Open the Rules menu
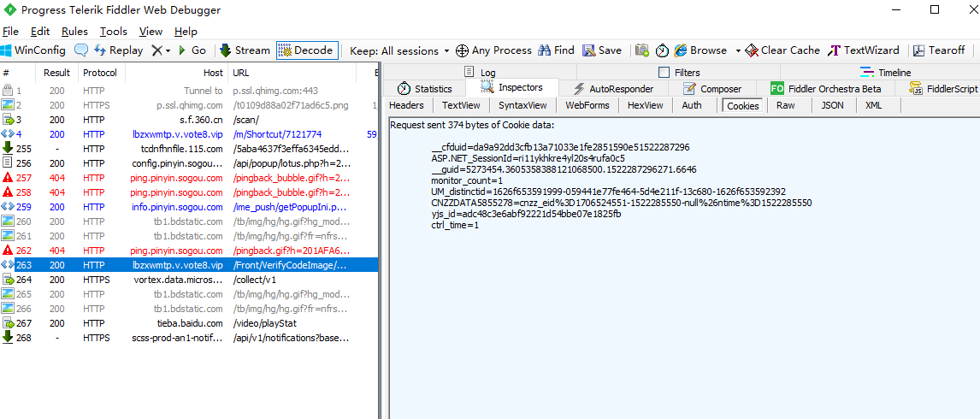The width and height of the screenshot is (980, 419). pyautogui.click(x=74, y=32)
